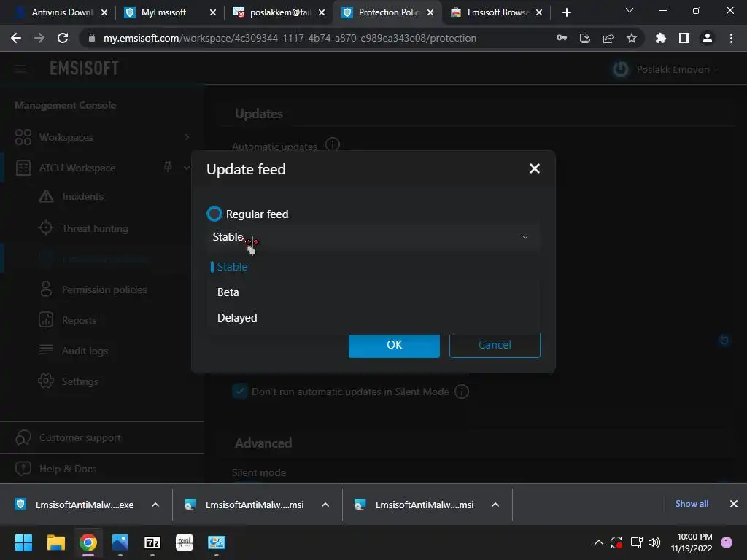Open the Chrome three-dot menu
The height and width of the screenshot is (560, 747).
[731, 38]
